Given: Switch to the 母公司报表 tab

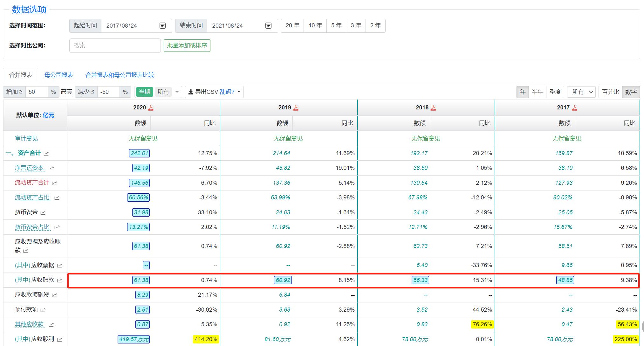Looking at the screenshot, I should (59, 75).
